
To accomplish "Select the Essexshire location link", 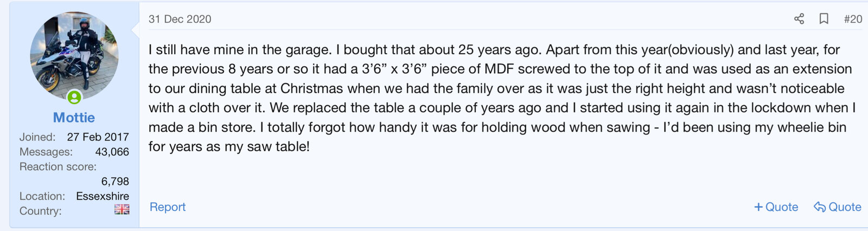I will [x=103, y=196].
